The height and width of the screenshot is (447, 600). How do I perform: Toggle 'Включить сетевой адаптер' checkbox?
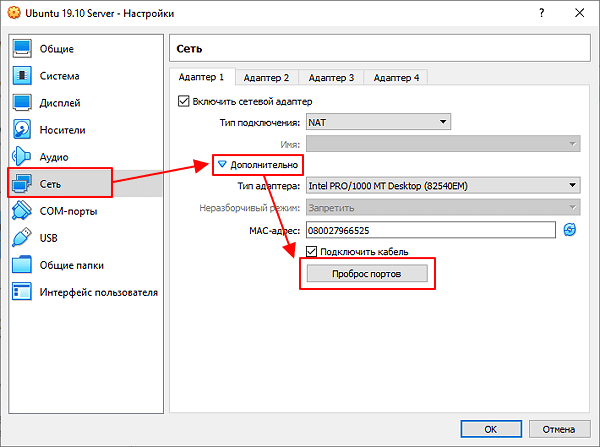(183, 101)
